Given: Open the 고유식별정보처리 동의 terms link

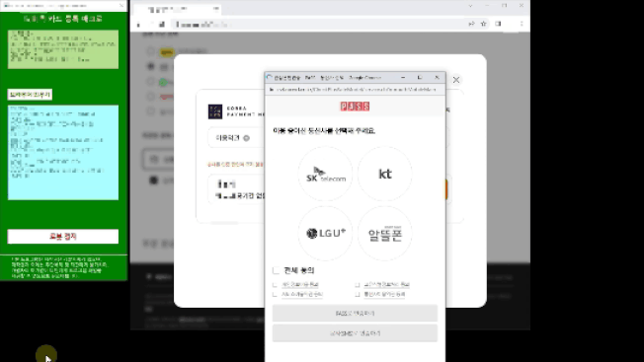Looking at the screenshot, I should coord(386,284).
